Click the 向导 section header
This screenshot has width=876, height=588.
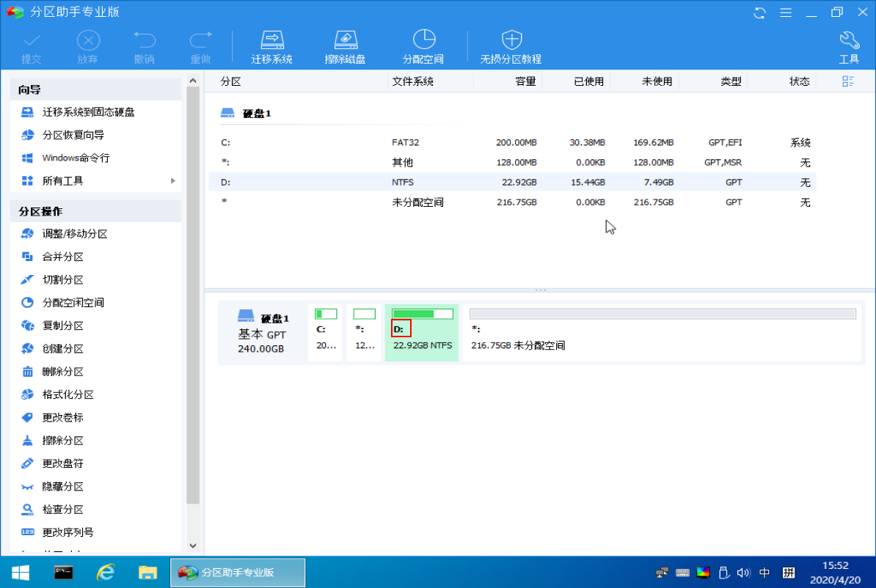95,89
